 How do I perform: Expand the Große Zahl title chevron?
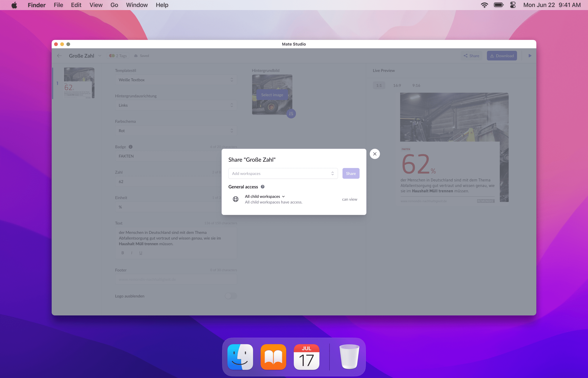pyautogui.click(x=100, y=56)
